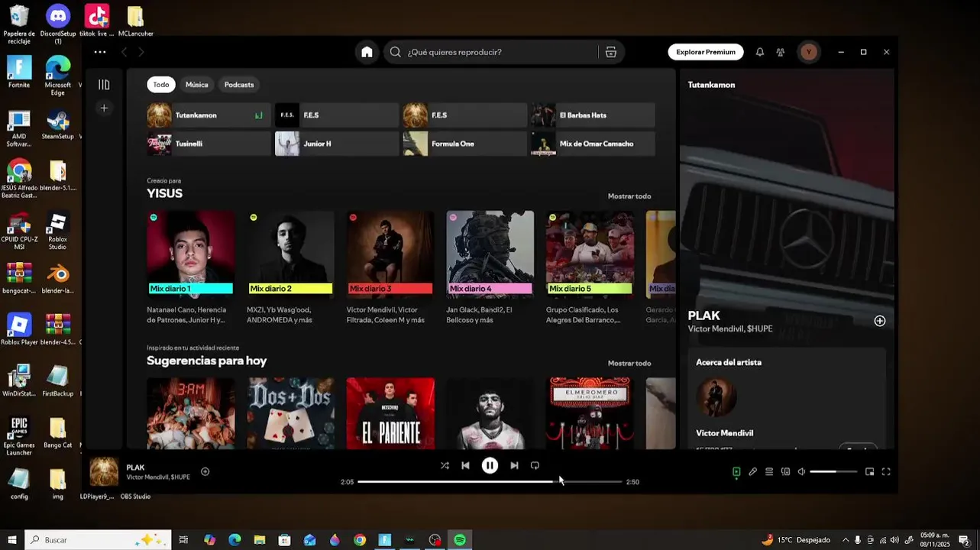The width and height of the screenshot is (980, 550).
Task: Open the PLAK song title in player bar
Action: (x=135, y=467)
